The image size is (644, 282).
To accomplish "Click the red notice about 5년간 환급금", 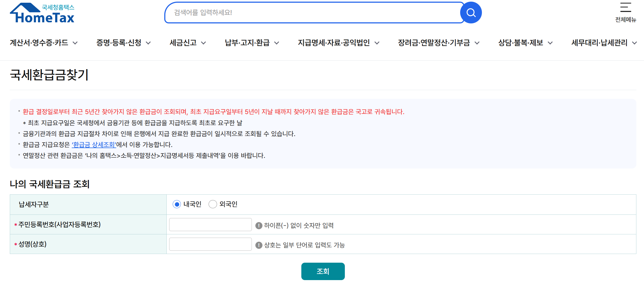I will 213,112.
